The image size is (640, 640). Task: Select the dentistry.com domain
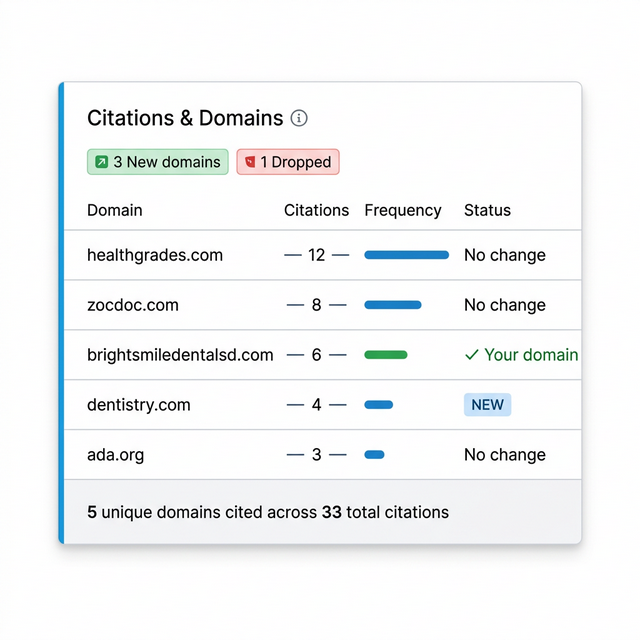click(138, 405)
